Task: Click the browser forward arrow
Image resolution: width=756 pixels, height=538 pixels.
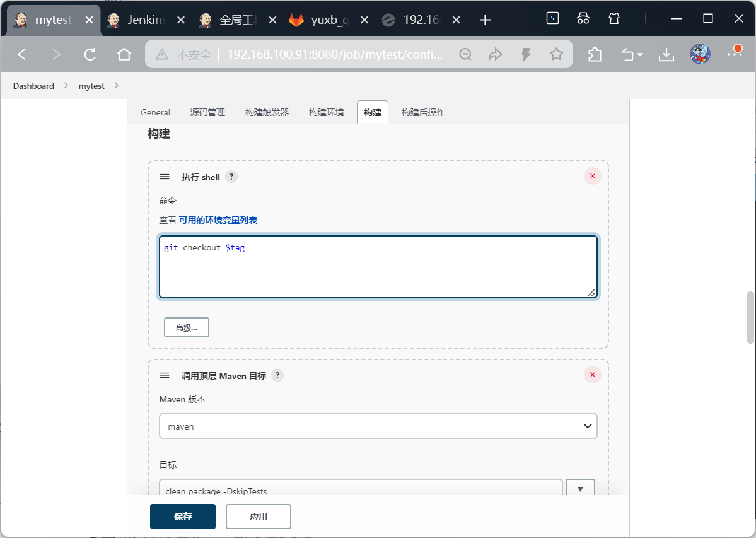Action: coord(56,54)
